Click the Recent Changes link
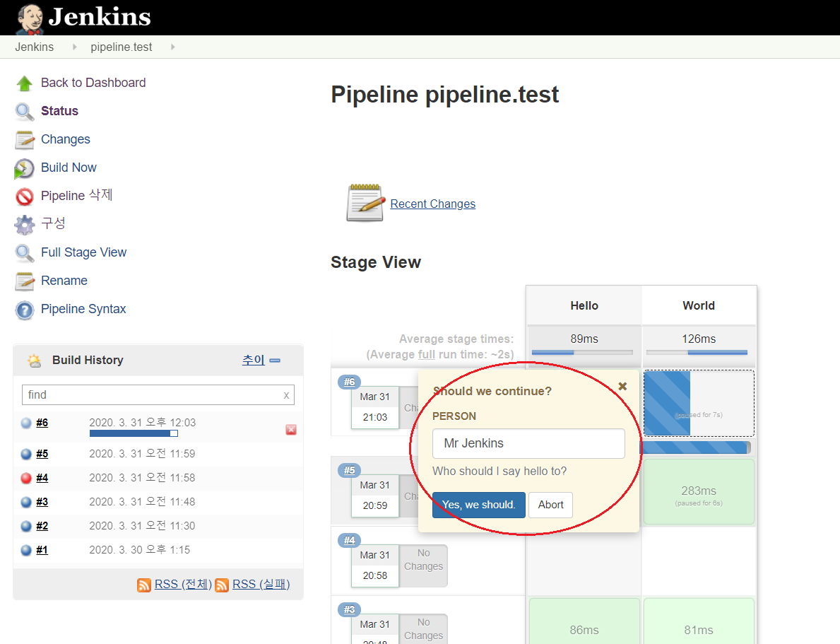Image resolution: width=840 pixels, height=644 pixels. [x=433, y=204]
